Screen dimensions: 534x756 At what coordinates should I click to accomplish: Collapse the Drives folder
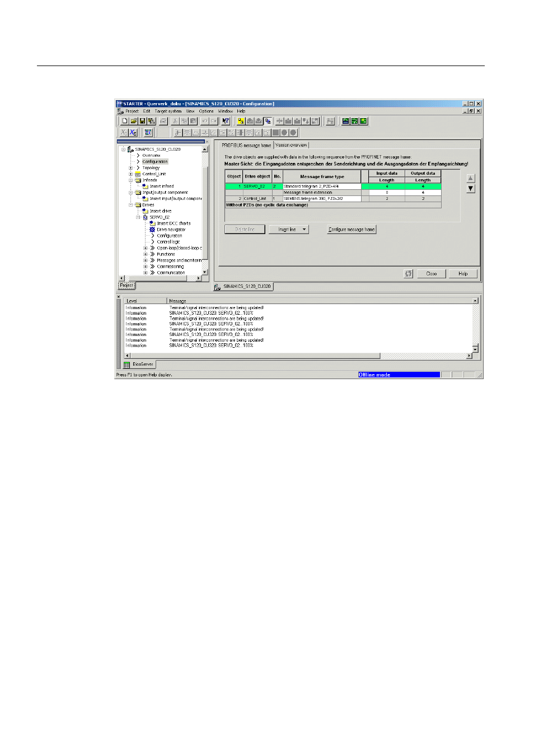(130, 205)
